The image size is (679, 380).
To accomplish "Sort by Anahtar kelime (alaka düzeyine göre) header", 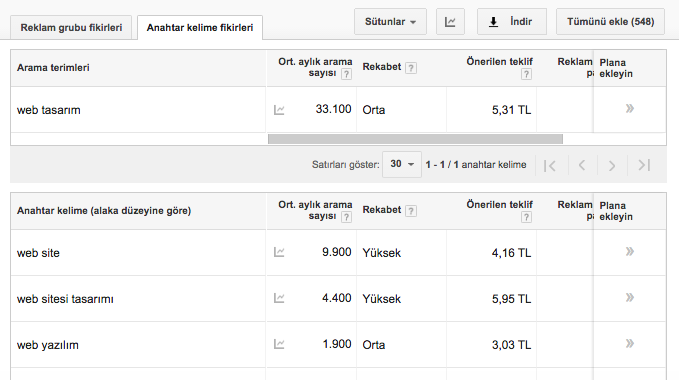I will [x=104, y=211].
